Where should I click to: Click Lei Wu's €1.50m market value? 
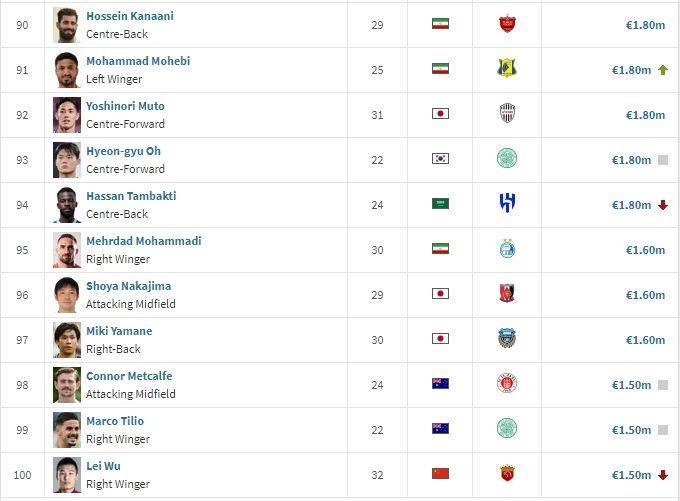click(631, 475)
